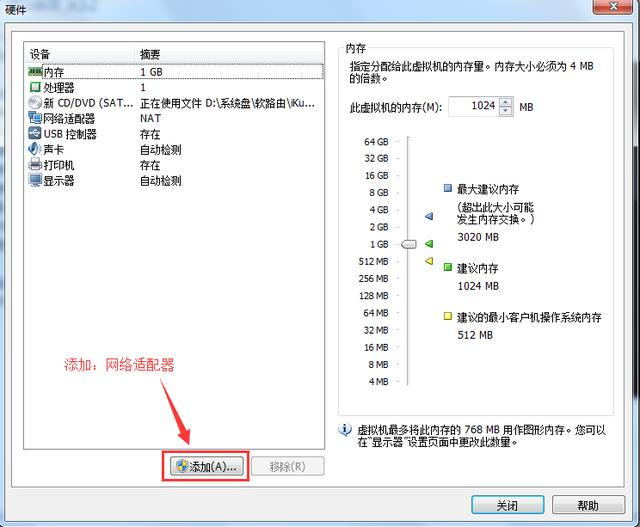
Task: Increase memory with the spinner up arrow
Action: 505,102
